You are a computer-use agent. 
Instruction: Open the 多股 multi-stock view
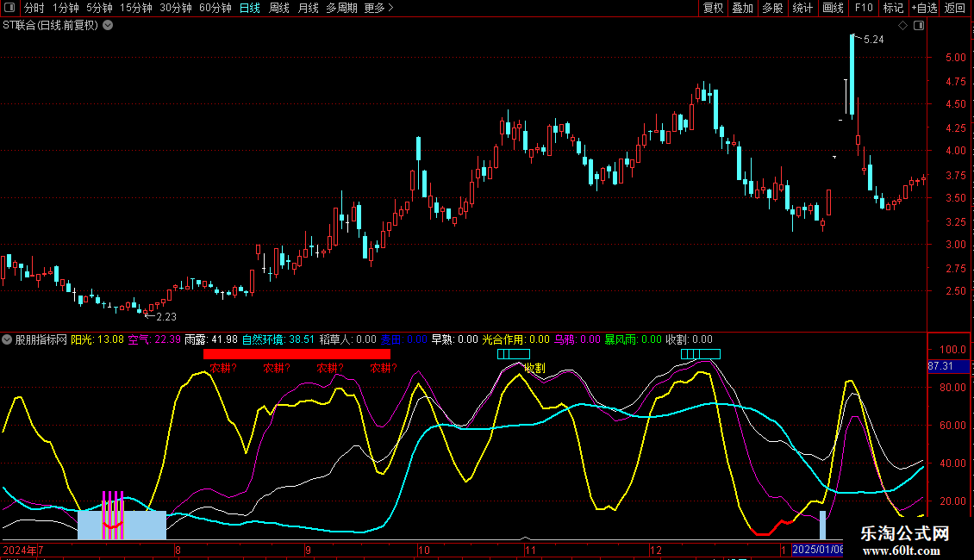(x=772, y=8)
